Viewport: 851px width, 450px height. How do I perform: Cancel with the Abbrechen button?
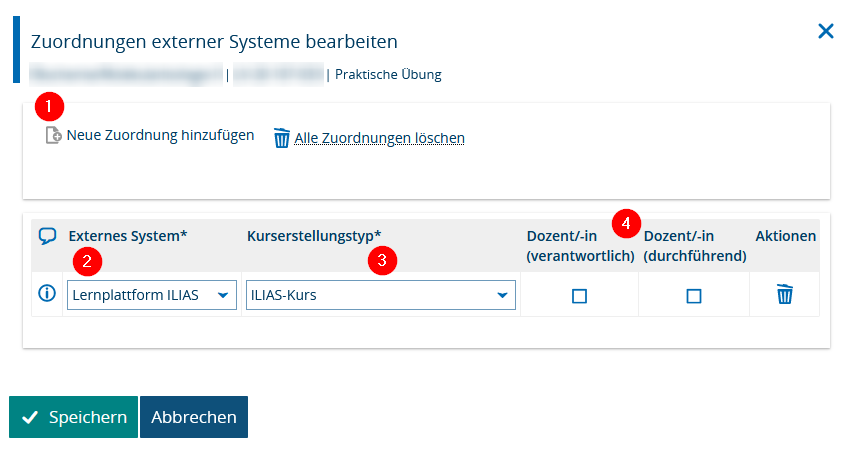[x=194, y=417]
